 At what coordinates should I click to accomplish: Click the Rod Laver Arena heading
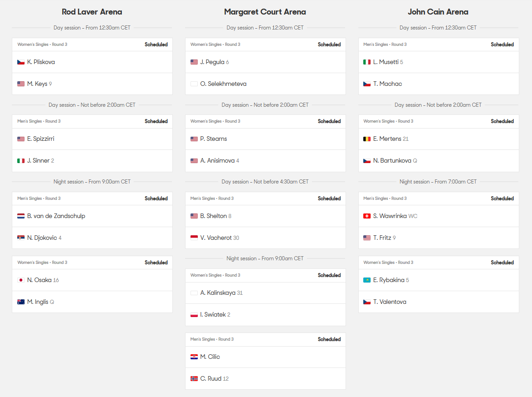92,12
